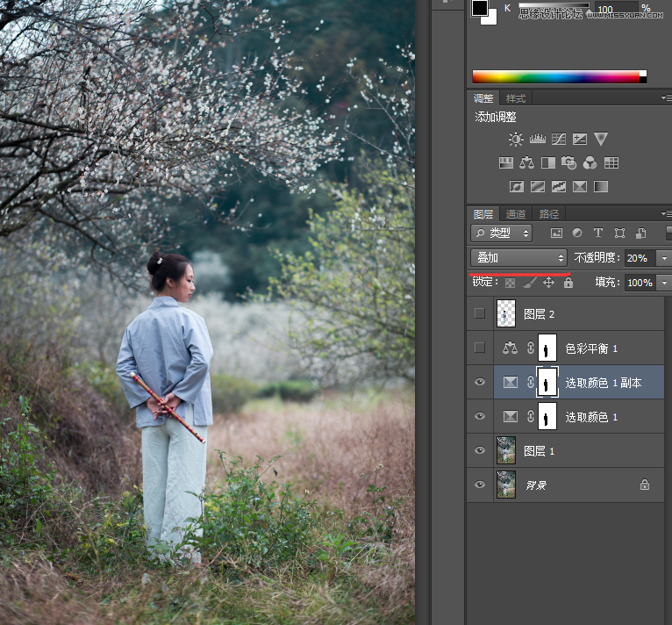The width and height of the screenshot is (672, 625).
Task: Add a Threshold adjustment
Action: pos(559,187)
